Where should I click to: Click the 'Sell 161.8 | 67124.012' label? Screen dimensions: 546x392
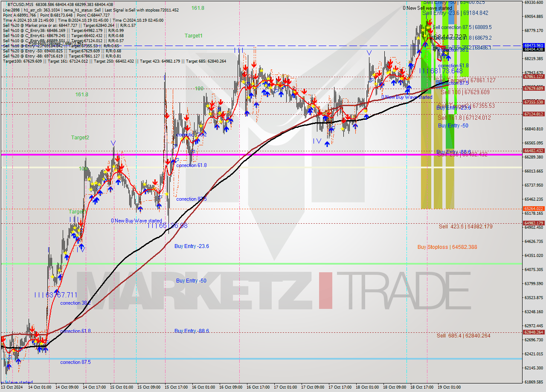(464, 118)
